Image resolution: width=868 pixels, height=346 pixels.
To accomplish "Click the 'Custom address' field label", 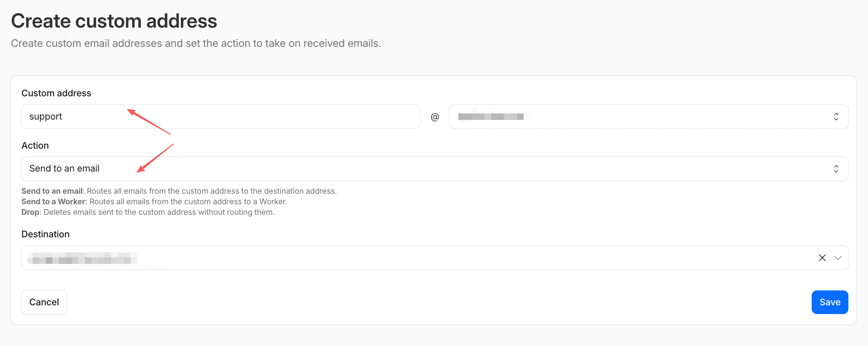I will [x=56, y=93].
